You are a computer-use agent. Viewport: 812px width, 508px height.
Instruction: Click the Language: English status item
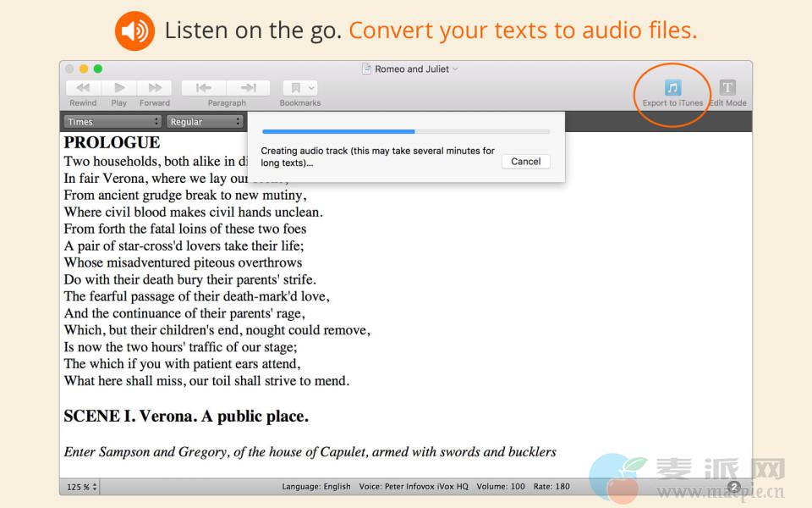click(x=315, y=487)
